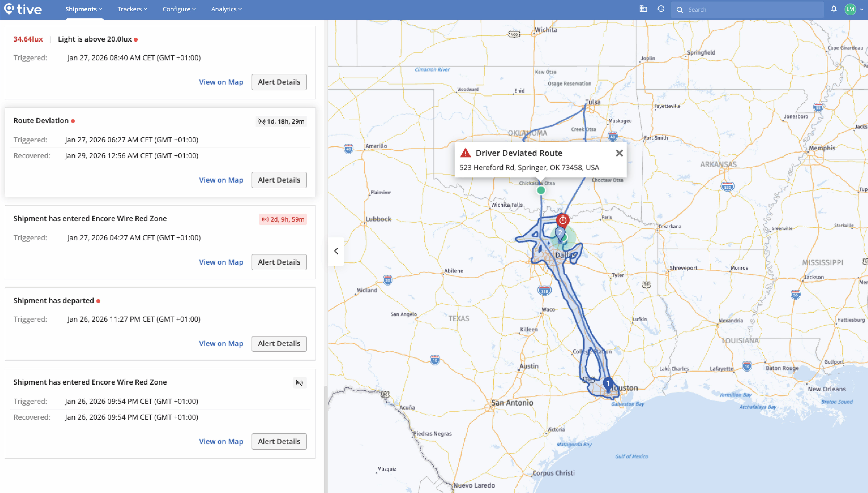Open Alert Details for 09:54 PM Red Zone alert
This screenshot has height=493, width=868.
[279, 441]
